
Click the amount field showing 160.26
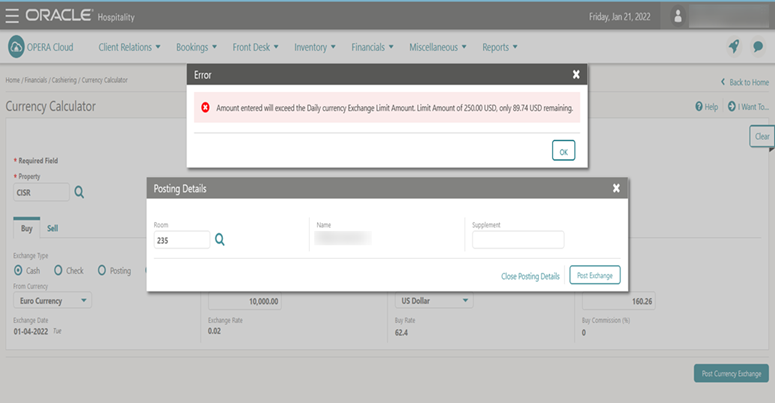pyautogui.click(x=619, y=301)
